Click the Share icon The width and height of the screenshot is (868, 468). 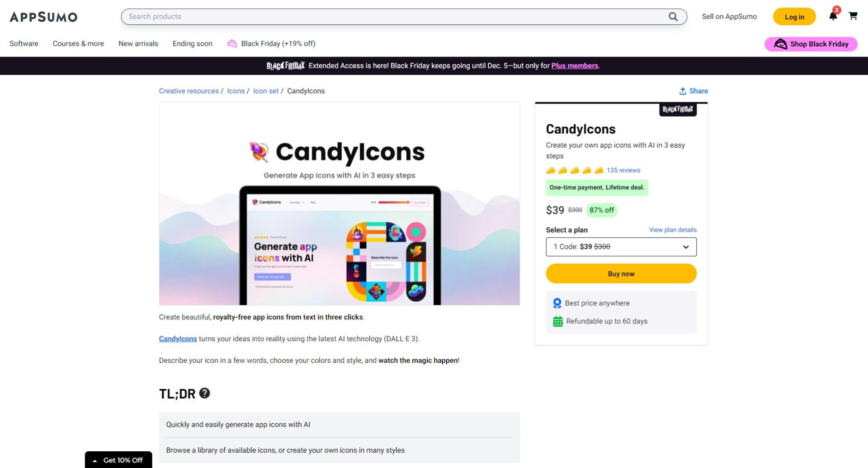[683, 91]
